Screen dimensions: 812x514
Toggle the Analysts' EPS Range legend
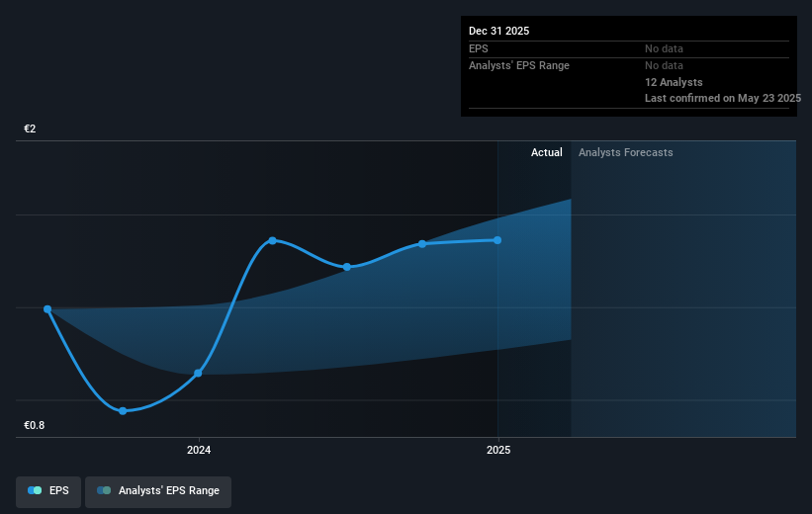(158, 490)
